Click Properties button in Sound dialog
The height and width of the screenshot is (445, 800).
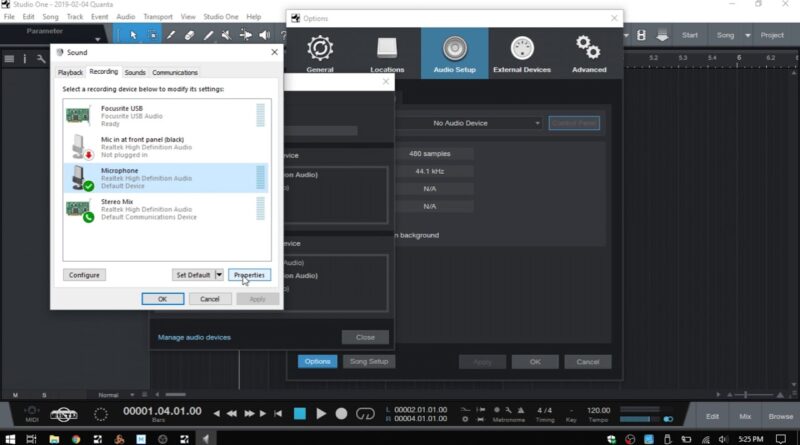point(249,275)
